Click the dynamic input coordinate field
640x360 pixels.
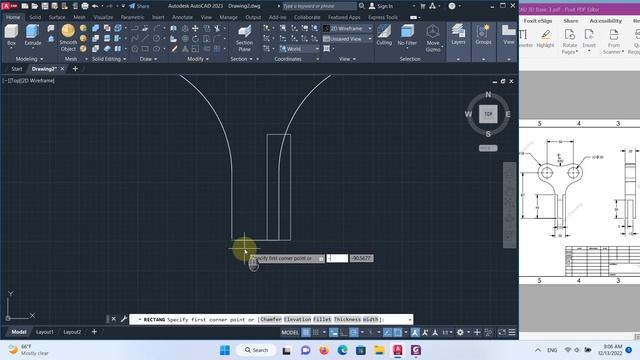(x=337, y=258)
